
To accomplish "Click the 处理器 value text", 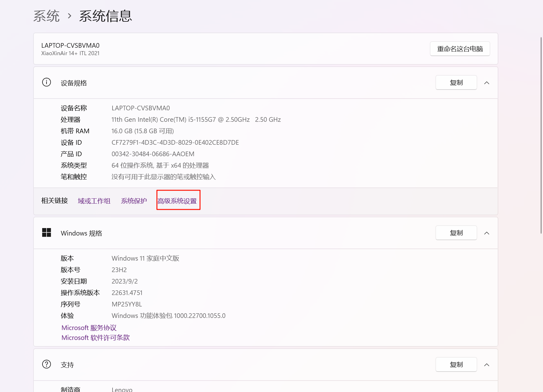I will point(196,120).
